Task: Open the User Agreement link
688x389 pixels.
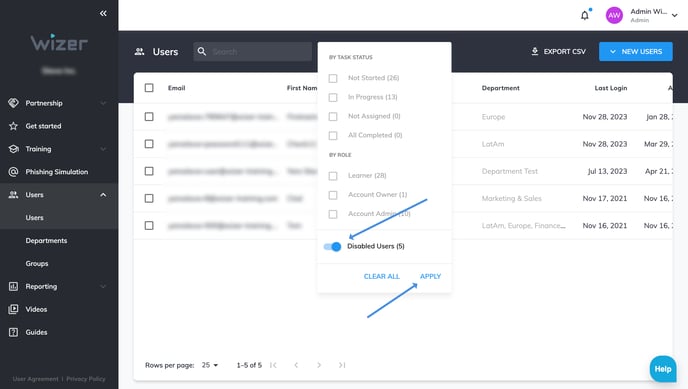Action: pos(36,379)
